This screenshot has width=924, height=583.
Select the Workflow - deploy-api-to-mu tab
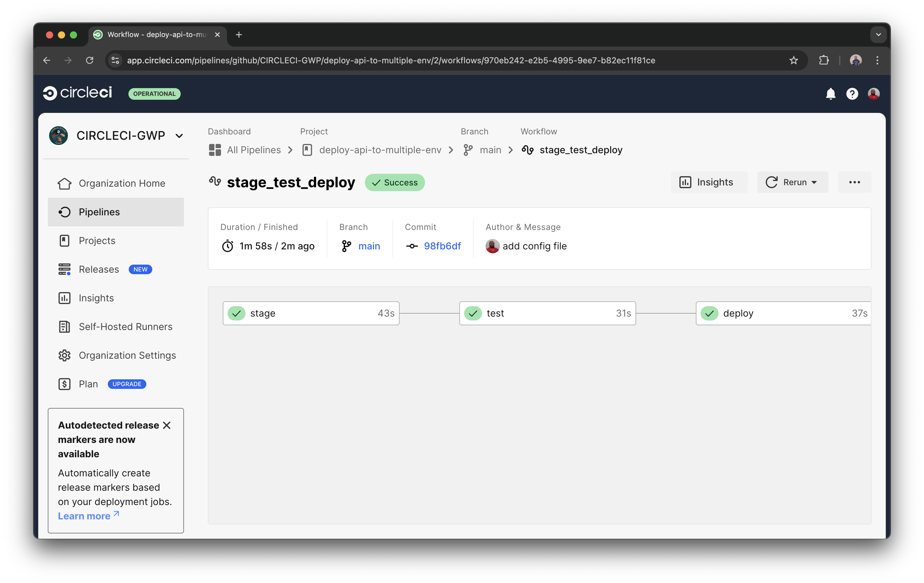coord(157,35)
